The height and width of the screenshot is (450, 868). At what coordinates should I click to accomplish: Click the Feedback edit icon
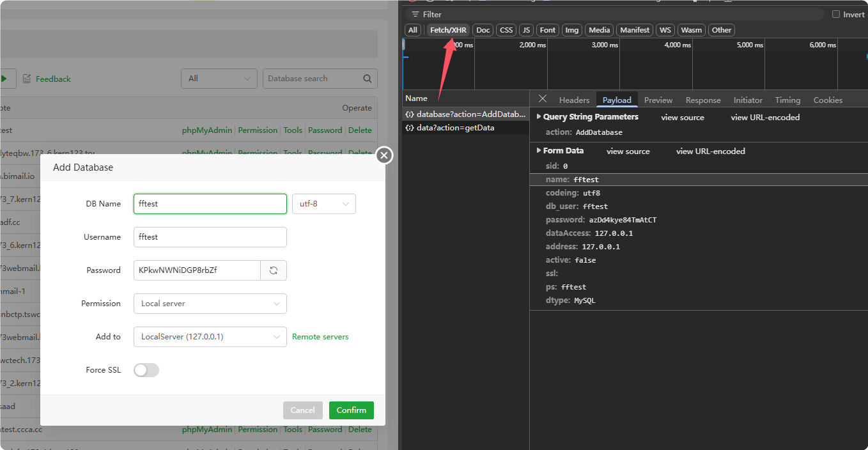[x=27, y=79]
